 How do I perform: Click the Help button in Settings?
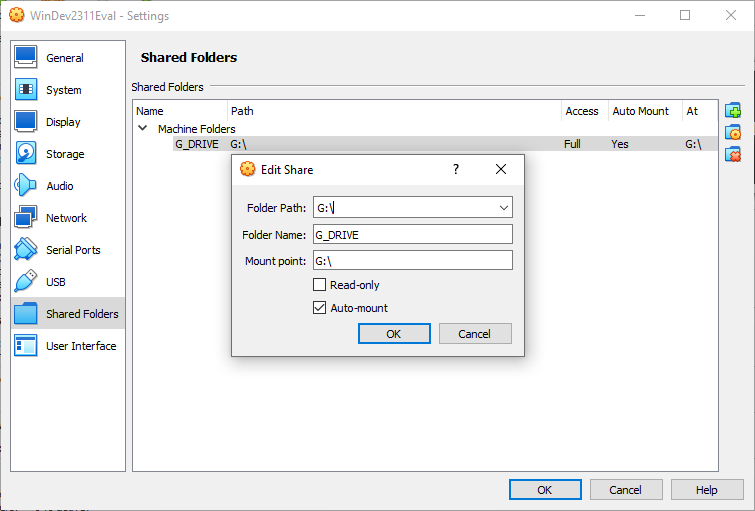pyautogui.click(x=707, y=490)
